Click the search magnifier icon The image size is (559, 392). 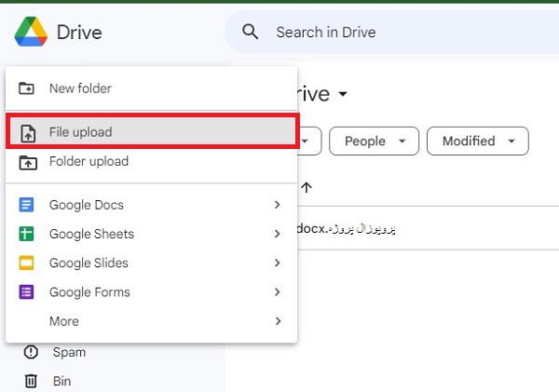(250, 32)
